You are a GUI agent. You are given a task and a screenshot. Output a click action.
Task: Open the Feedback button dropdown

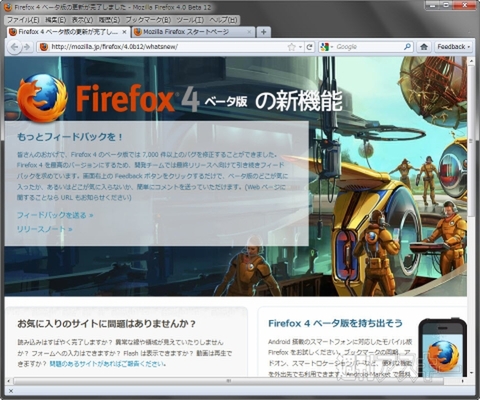453,47
